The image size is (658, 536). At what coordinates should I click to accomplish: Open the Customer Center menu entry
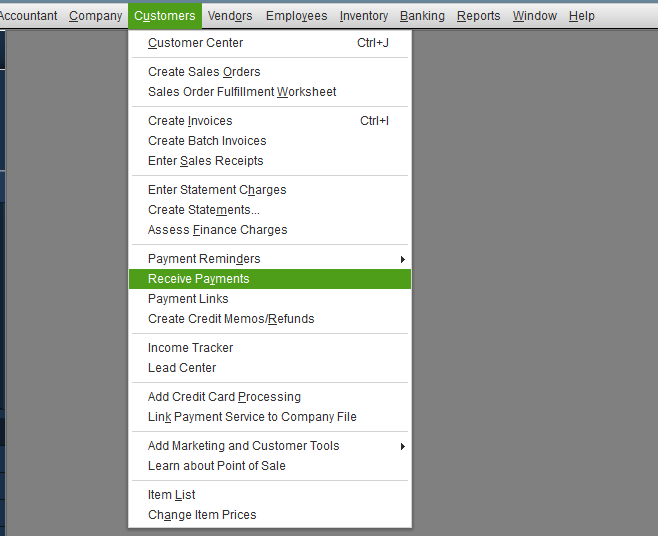point(196,43)
